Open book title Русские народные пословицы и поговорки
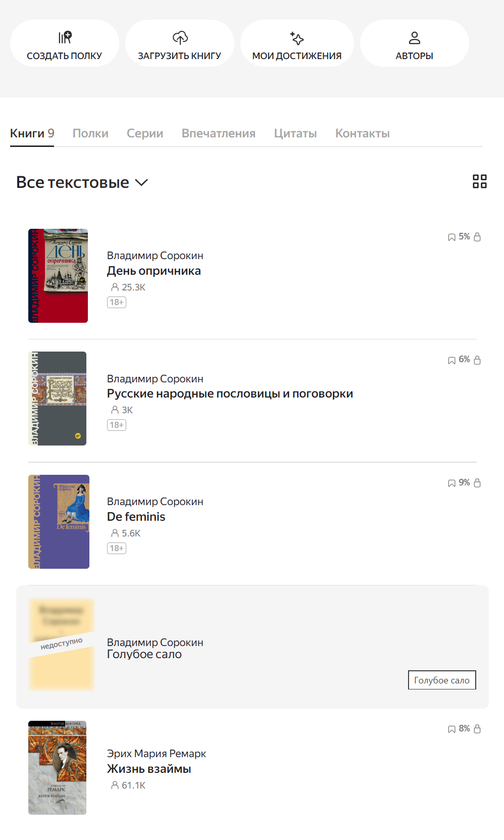 tap(230, 393)
